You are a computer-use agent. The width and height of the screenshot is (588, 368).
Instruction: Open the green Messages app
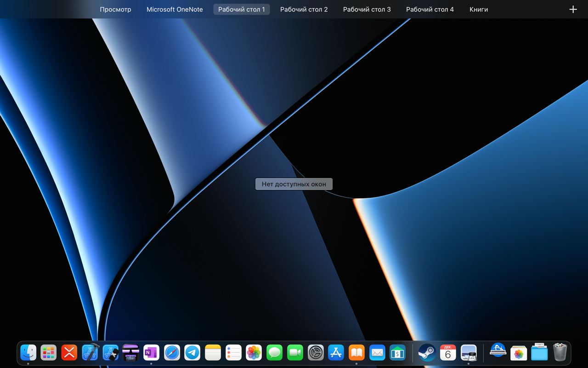275,353
